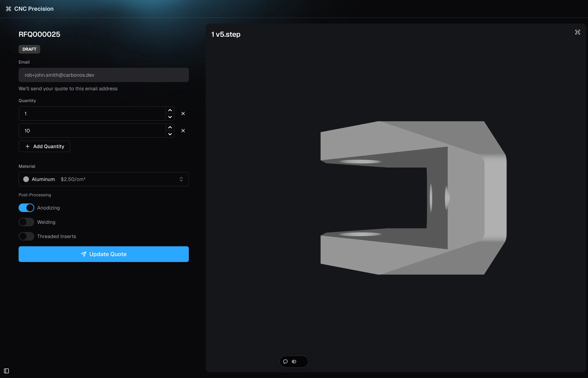588x378 pixels.
Task: Increment the quantity 1 field
Action: pyautogui.click(x=170, y=110)
